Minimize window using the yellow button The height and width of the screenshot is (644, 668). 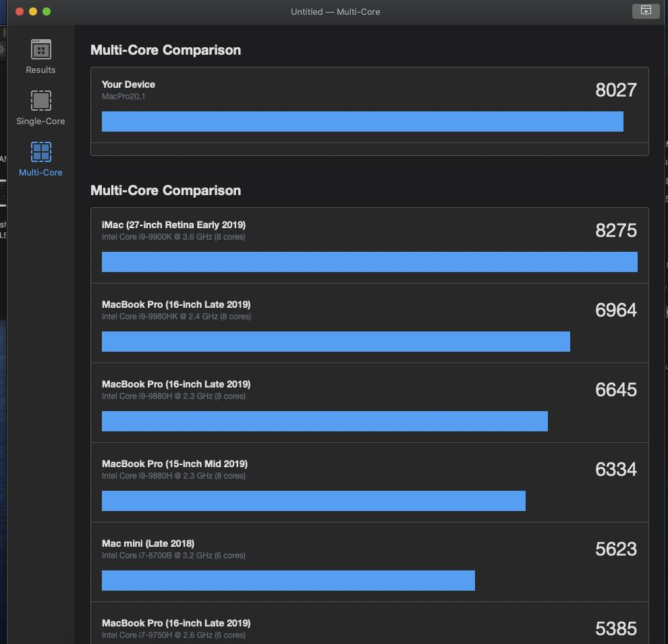click(33, 11)
